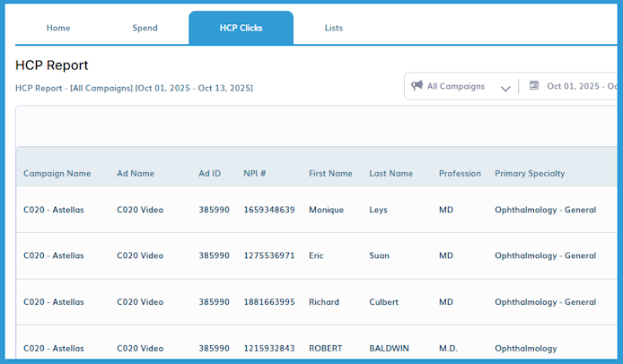Sort by the Campaign Name column header
Image resolution: width=623 pixels, height=364 pixels.
pos(57,173)
